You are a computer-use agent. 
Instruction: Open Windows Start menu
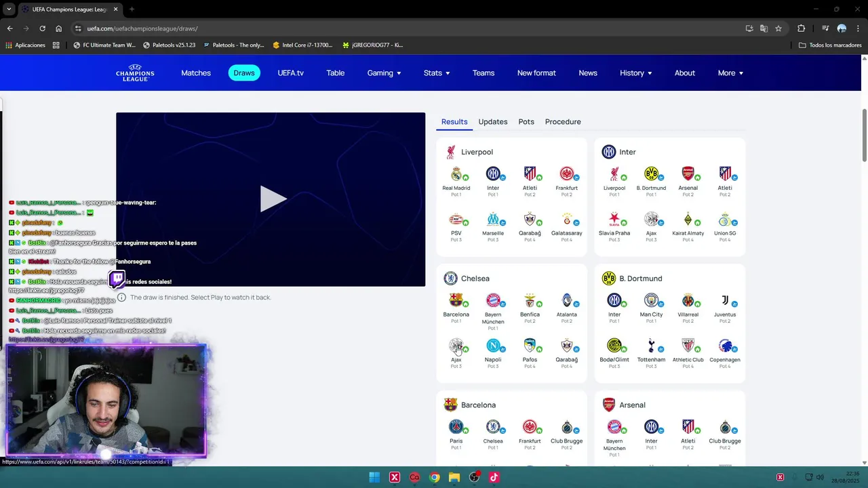coord(374,477)
